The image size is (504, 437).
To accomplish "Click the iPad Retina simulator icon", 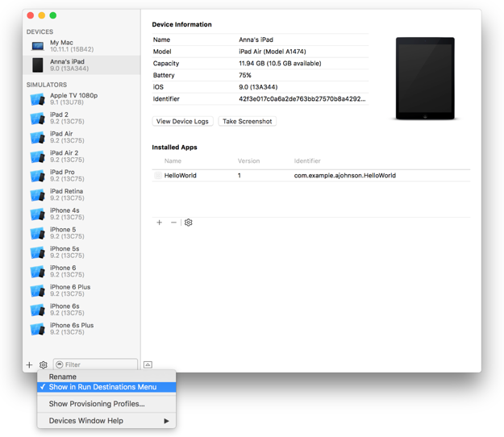I will [x=38, y=195].
